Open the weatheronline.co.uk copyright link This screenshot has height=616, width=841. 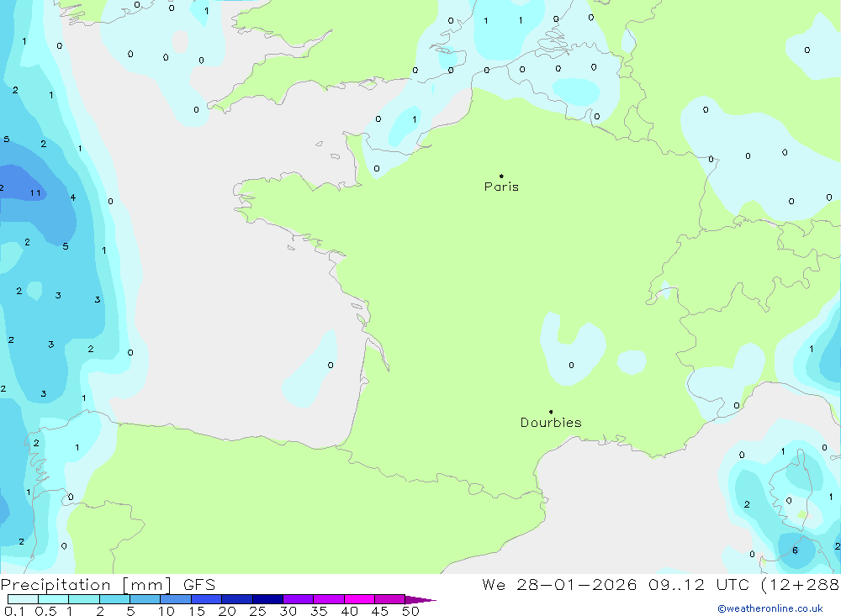770,608
